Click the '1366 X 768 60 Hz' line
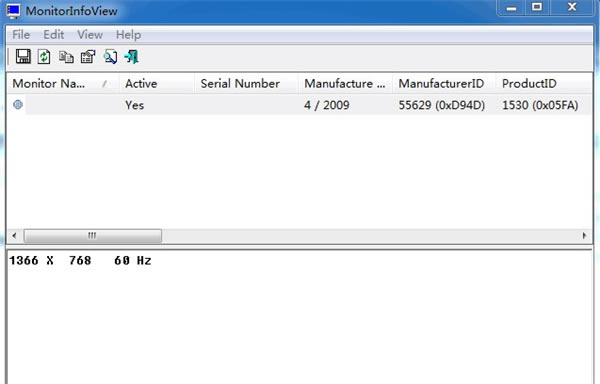The width and height of the screenshot is (600, 384). (80, 261)
